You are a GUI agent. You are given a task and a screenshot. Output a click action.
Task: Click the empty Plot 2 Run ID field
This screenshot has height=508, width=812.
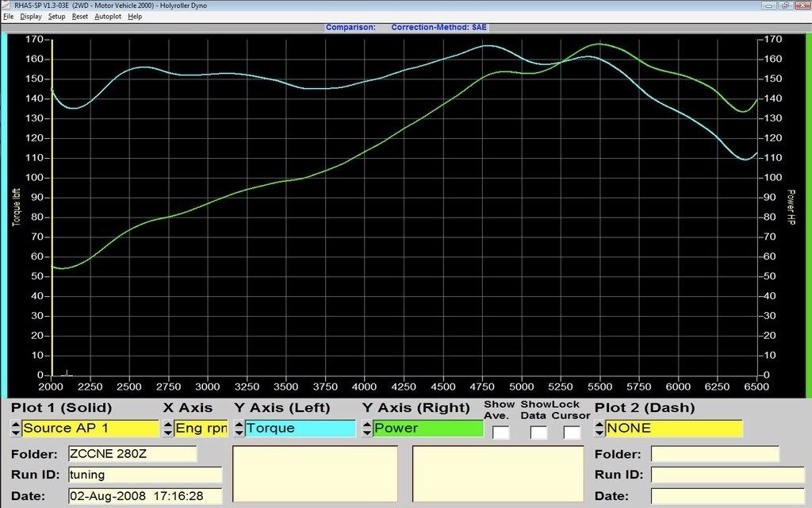[x=728, y=475]
